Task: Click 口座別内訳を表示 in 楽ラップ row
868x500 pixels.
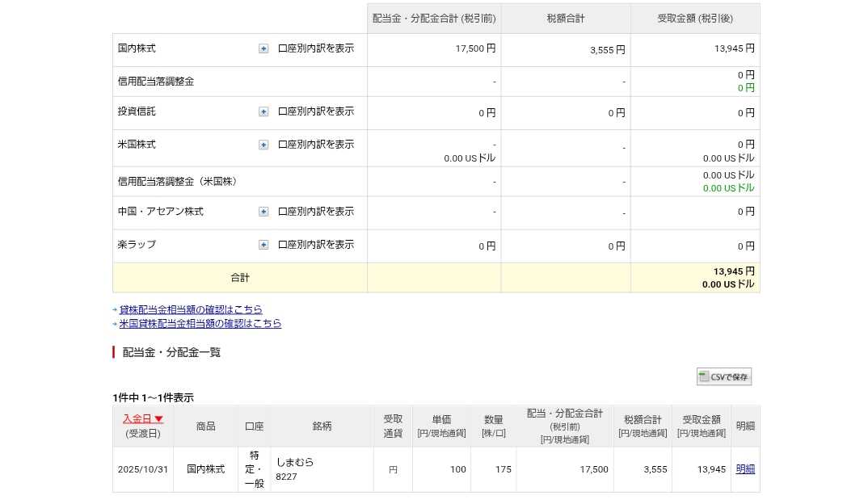Action: (x=315, y=245)
